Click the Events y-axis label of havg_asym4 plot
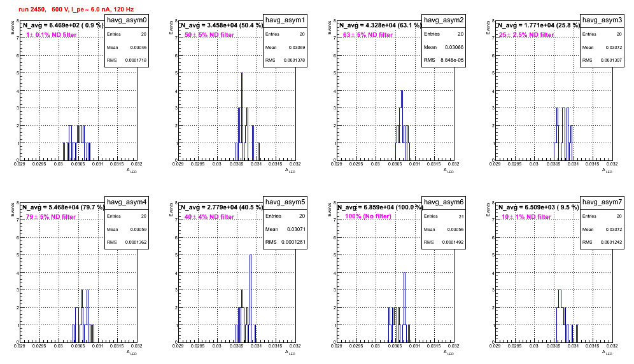Screen dimensions: 634x364 point(13,209)
